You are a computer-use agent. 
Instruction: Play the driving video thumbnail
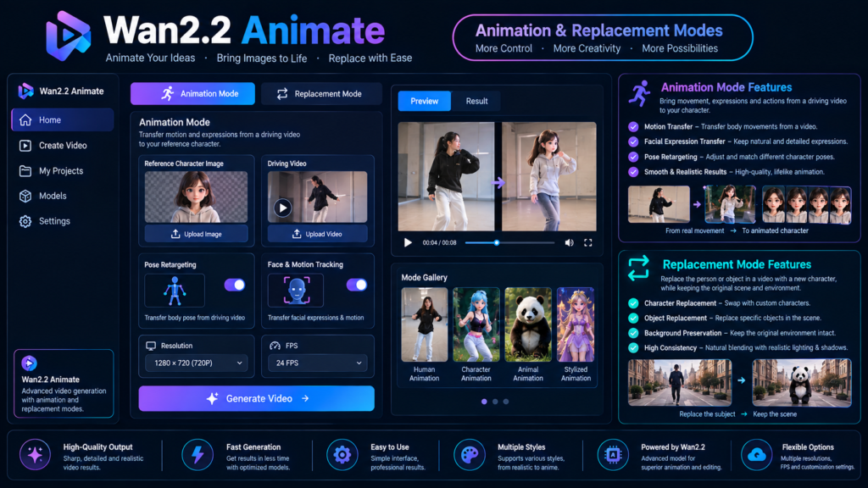pyautogui.click(x=283, y=208)
